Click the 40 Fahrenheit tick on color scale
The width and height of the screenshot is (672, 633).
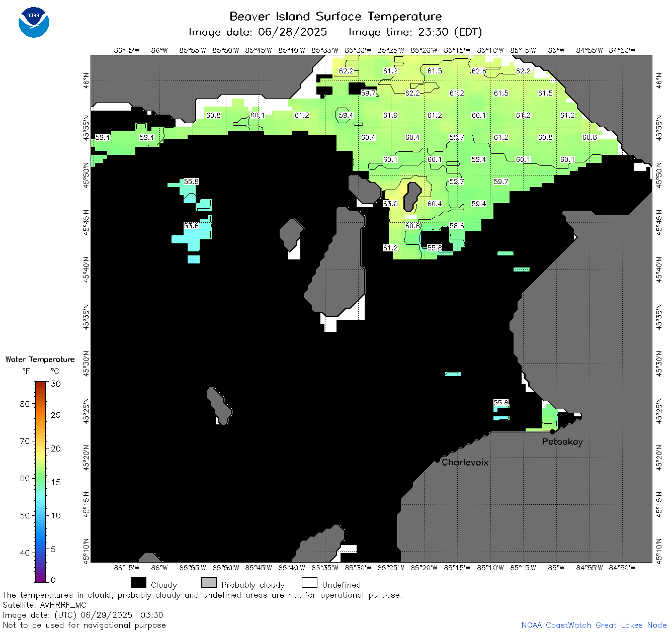pos(25,553)
